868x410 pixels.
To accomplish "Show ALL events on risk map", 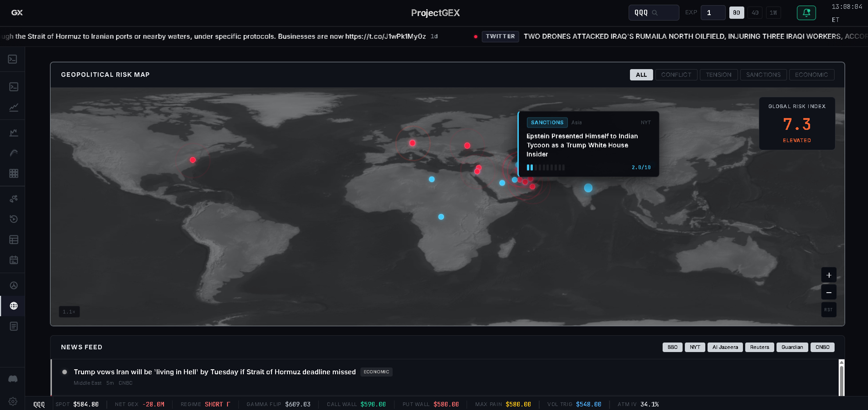I will point(641,75).
